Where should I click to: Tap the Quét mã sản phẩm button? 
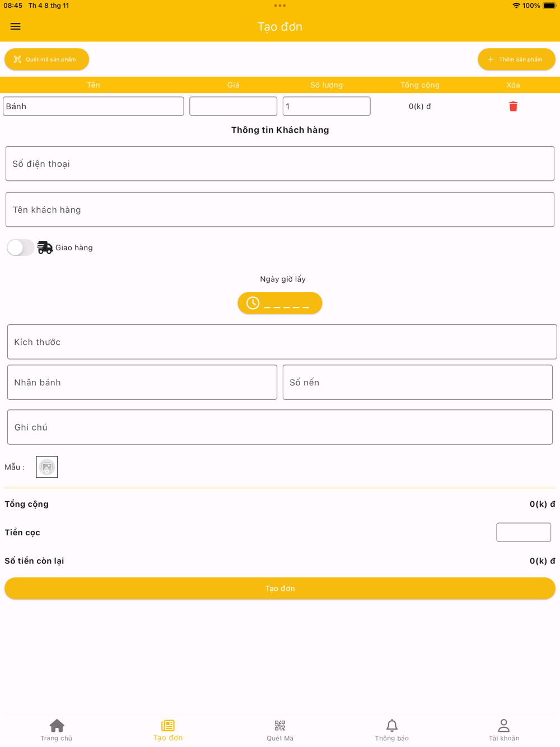point(46,59)
